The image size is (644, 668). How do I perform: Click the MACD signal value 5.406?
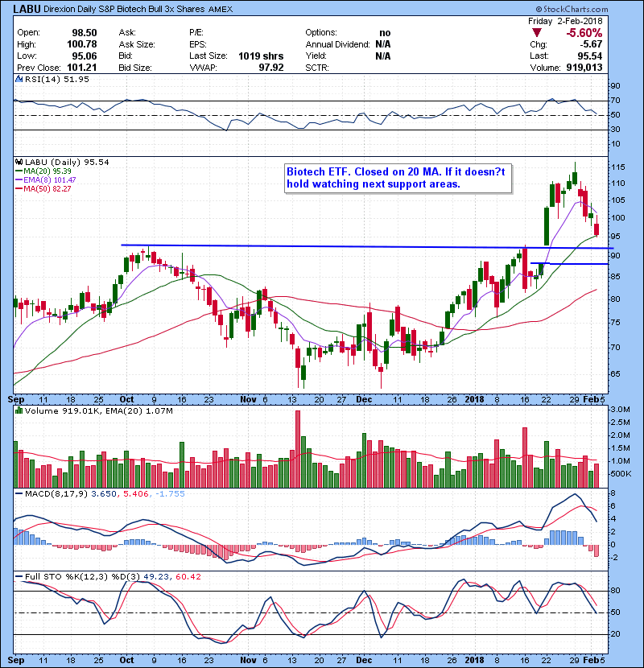pyautogui.click(x=135, y=494)
